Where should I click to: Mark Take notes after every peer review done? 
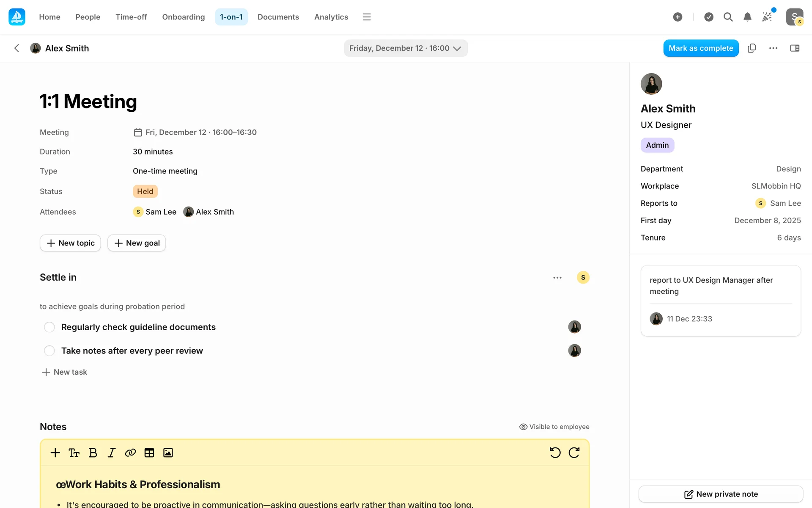(49, 351)
